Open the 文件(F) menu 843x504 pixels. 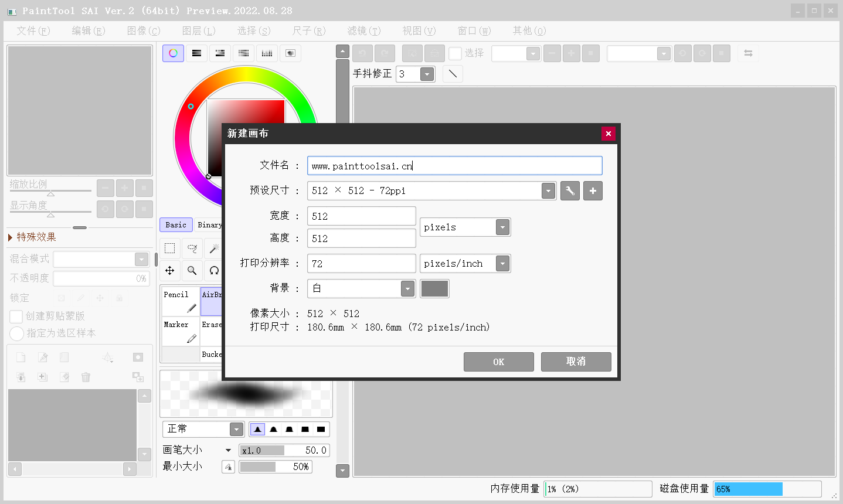point(33,30)
